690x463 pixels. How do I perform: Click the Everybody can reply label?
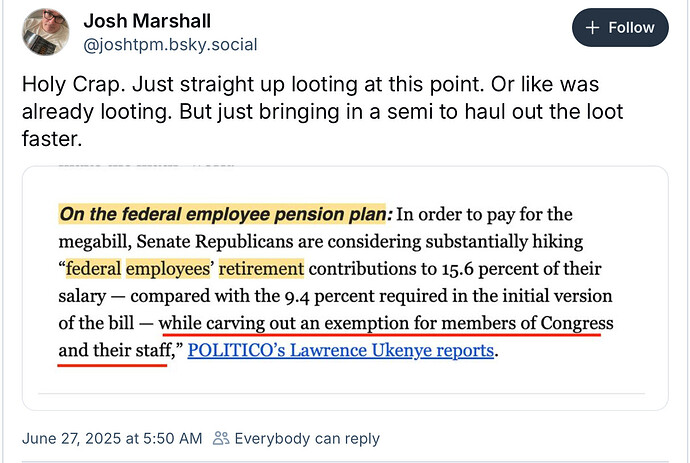point(307,438)
